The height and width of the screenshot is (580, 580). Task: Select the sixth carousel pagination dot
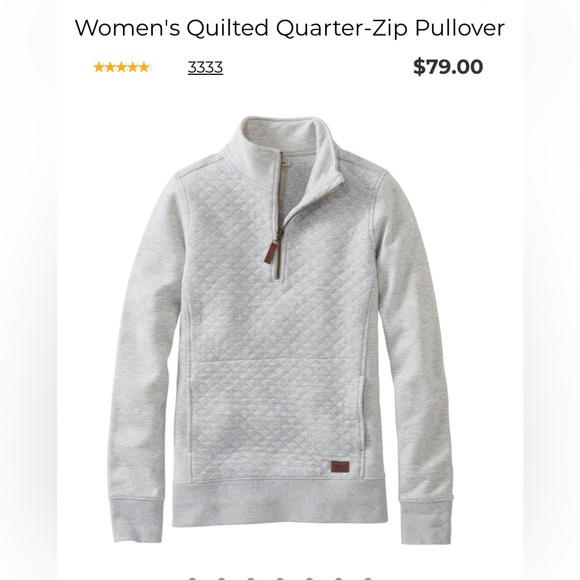(x=338, y=578)
